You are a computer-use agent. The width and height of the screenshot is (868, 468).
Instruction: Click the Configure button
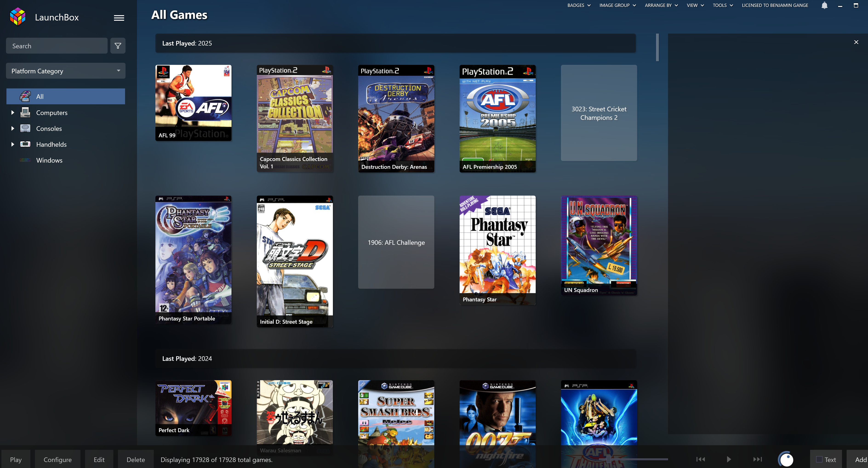58,459
